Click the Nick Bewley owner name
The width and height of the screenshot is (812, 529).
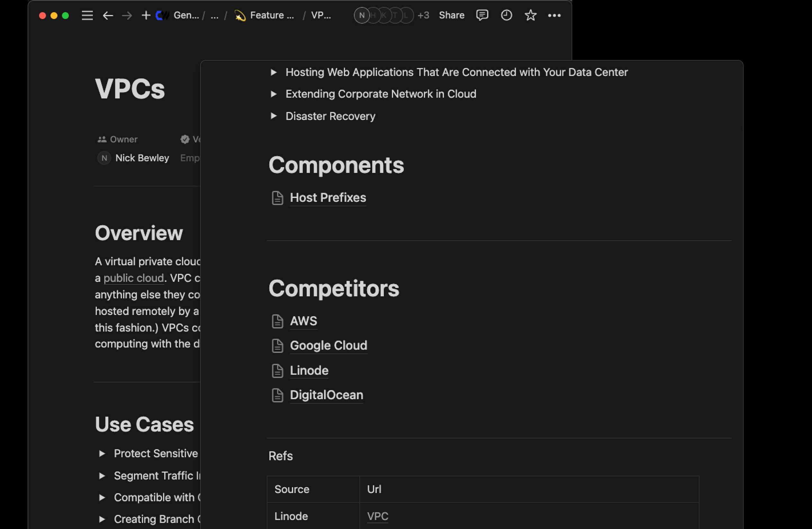[x=142, y=158]
